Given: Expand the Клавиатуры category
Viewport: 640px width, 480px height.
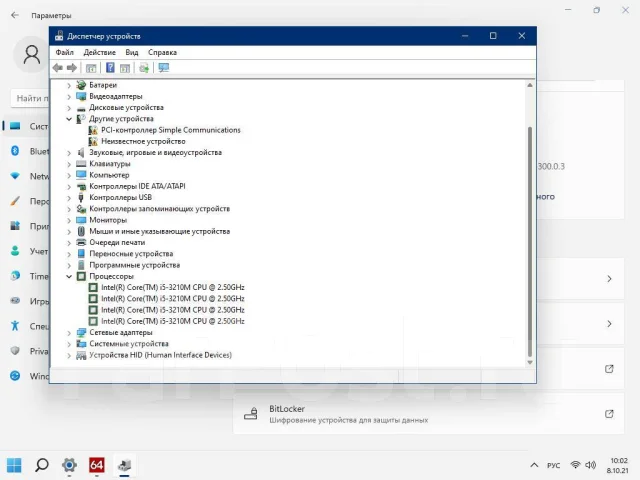Looking at the screenshot, I should [x=69, y=164].
